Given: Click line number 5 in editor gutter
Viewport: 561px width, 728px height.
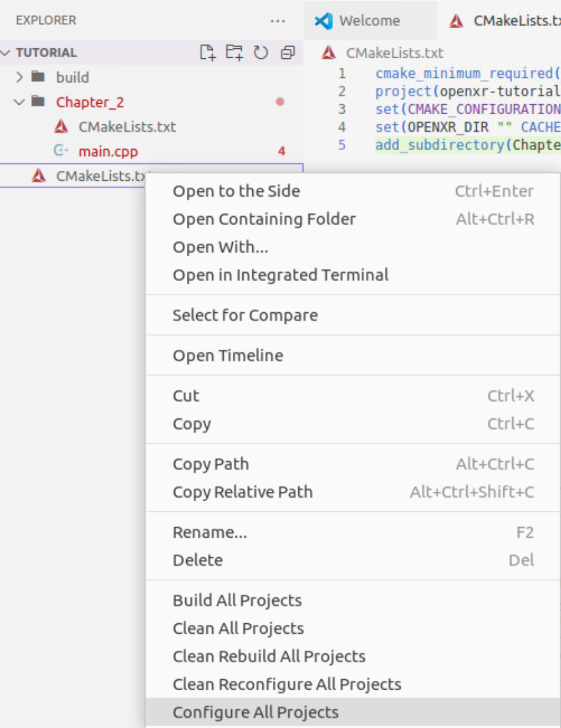Looking at the screenshot, I should (x=342, y=145).
